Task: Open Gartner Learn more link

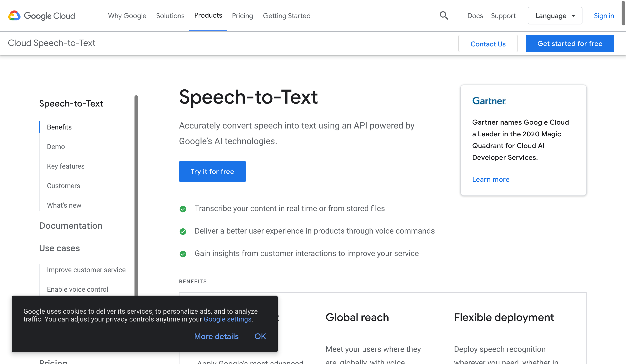Action: (491, 179)
